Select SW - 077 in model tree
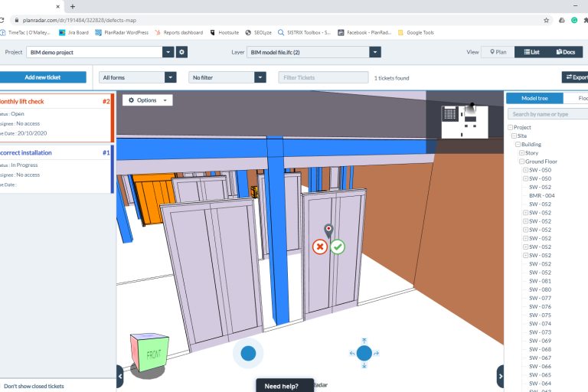The image size is (588, 392). (x=540, y=299)
